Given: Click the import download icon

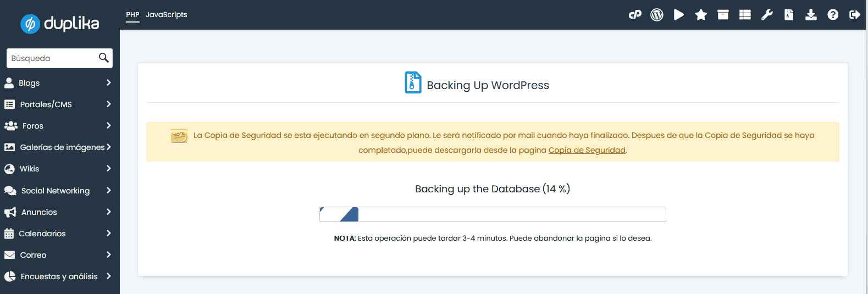Looking at the screenshot, I should point(811,15).
